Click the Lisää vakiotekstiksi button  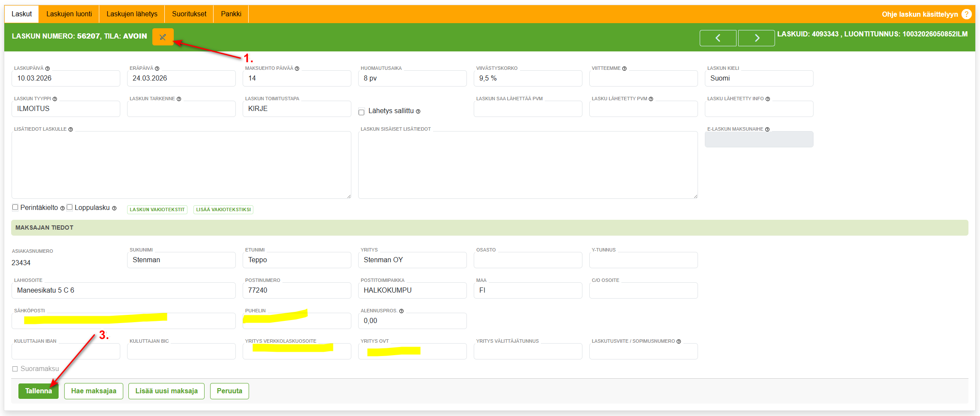223,209
